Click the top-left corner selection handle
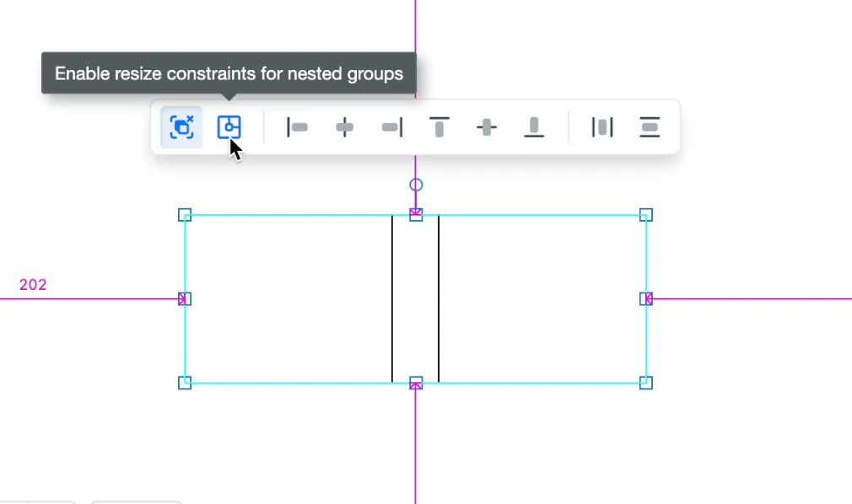The height and width of the screenshot is (504, 852). pyautogui.click(x=185, y=215)
